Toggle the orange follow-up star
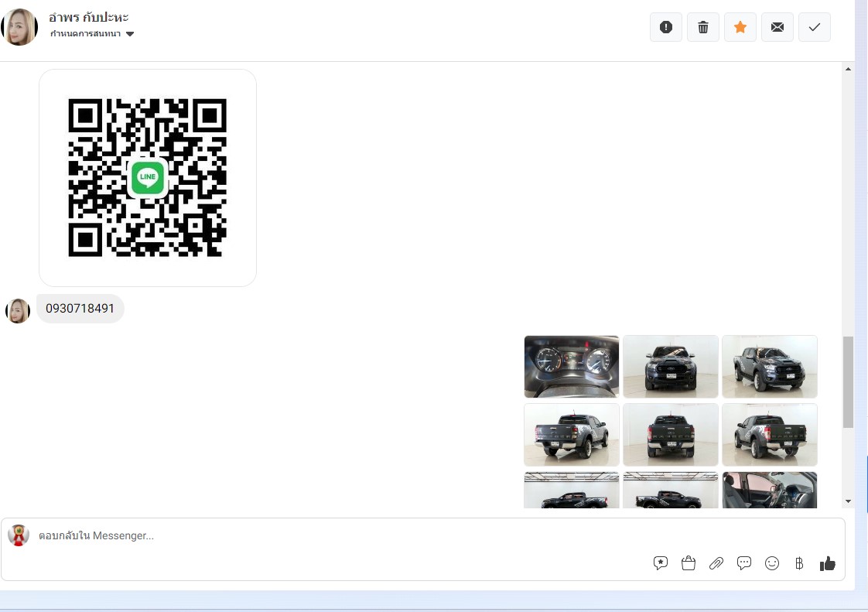Viewport: 868px width, 612px height. (x=740, y=27)
